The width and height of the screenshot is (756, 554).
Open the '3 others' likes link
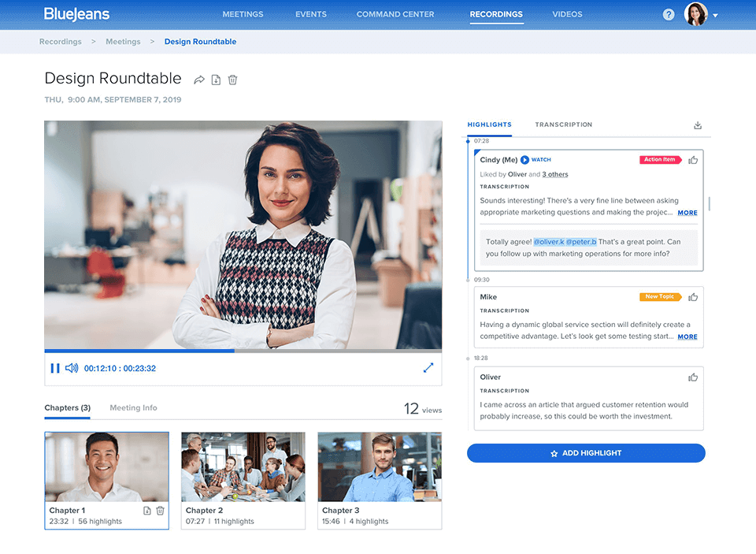(555, 174)
